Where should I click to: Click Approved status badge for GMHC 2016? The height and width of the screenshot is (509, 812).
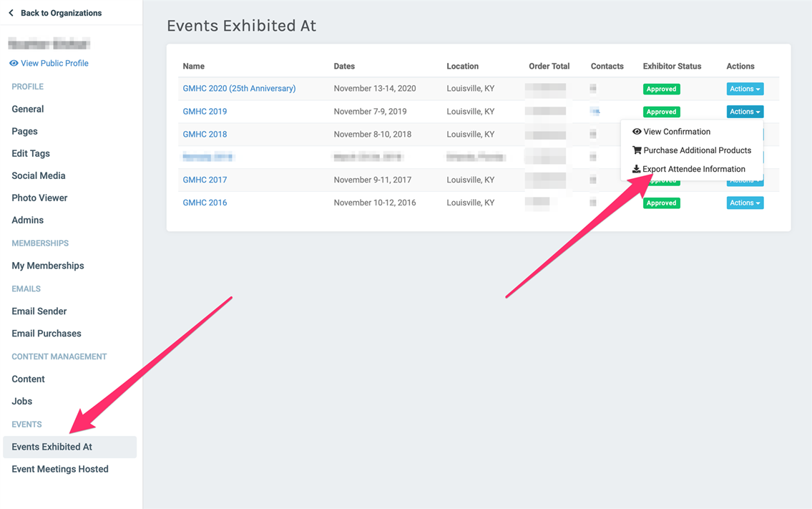(x=661, y=203)
